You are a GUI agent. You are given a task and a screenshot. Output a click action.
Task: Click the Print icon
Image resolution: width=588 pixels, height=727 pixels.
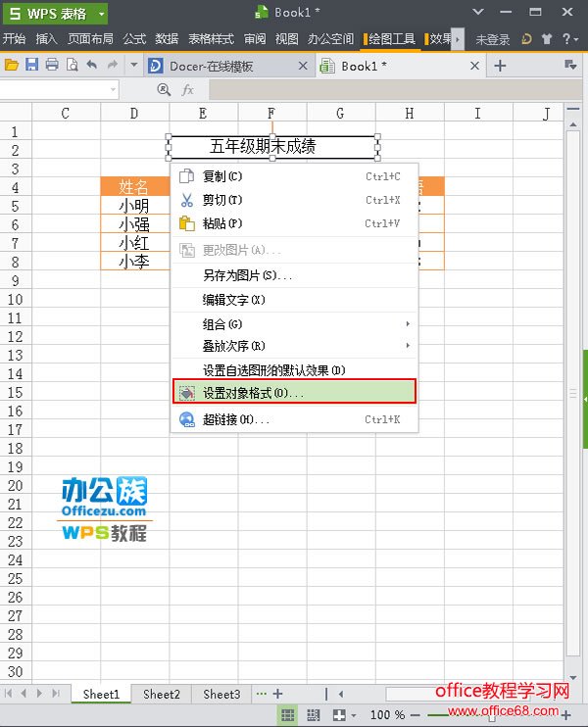(52, 65)
